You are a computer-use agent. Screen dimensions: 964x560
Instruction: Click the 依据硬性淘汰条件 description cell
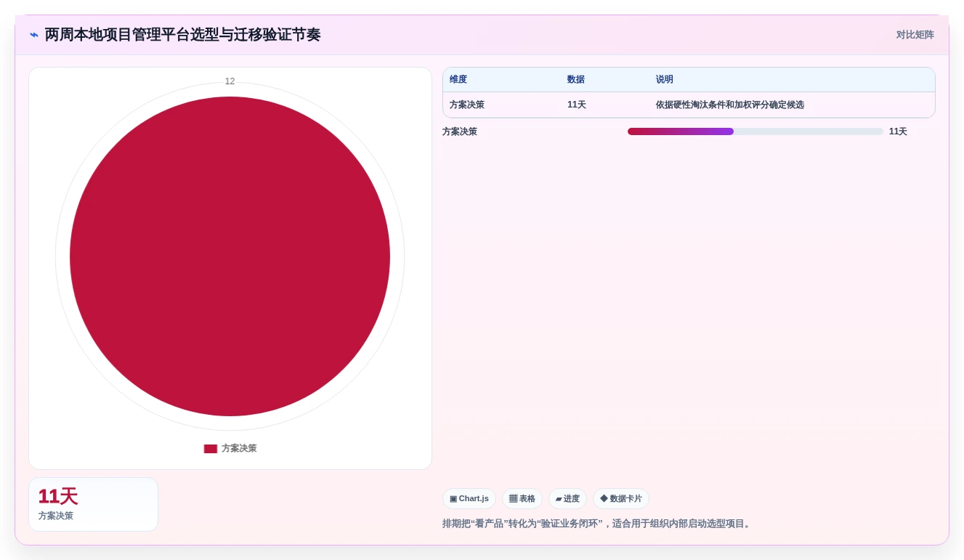coord(730,105)
